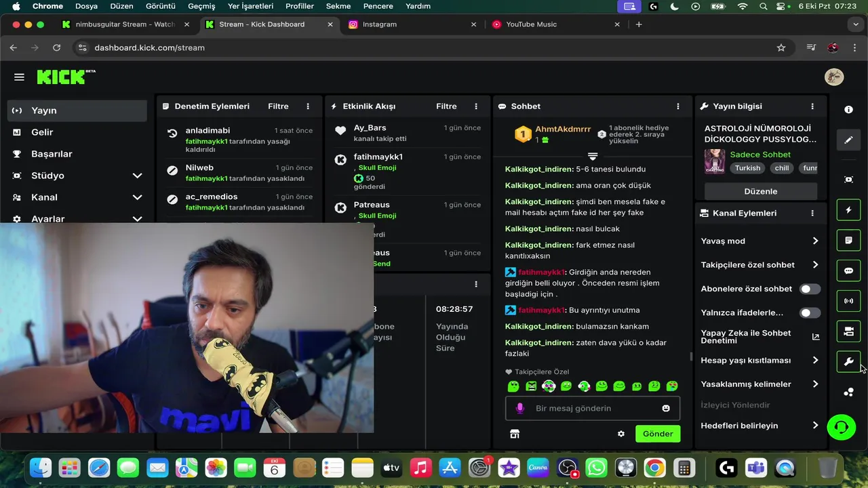Reload the dashboard page
The height and width of the screenshot is (488, 868).
57,47
